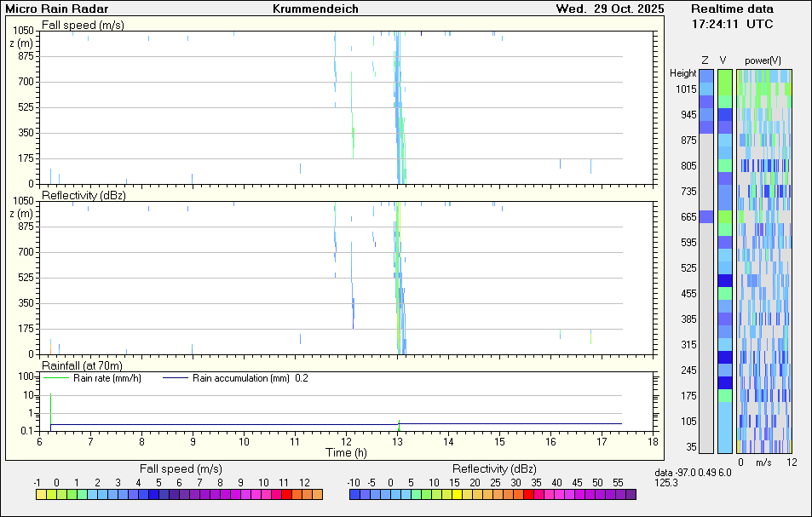812x517 pixels.
Task: Click the Z column header in realtime panel
Action: 705,60
